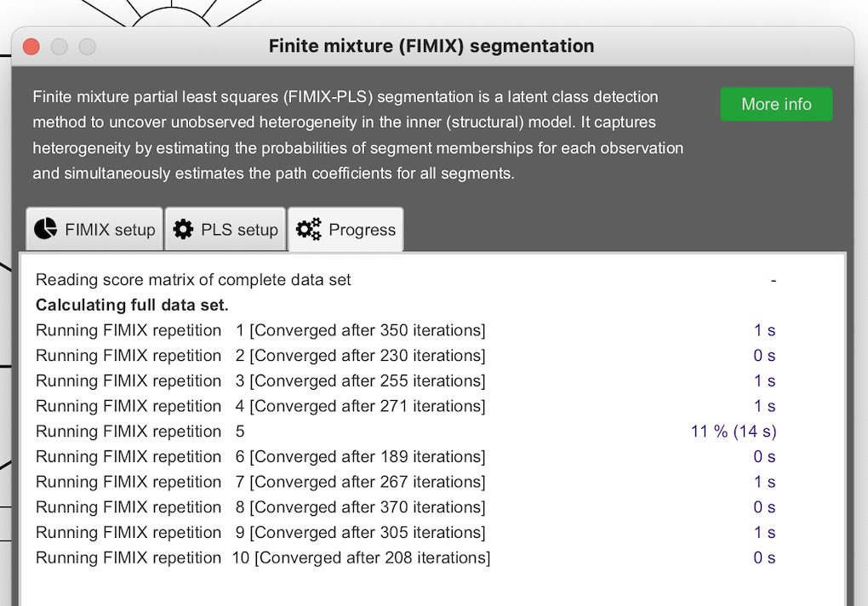
Task: Click the elapsed time for repetition 4
Action: [765, 406]
